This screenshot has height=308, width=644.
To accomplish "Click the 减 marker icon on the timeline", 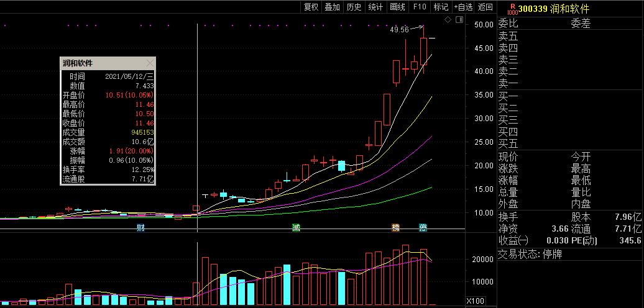I will pos(297,228).
